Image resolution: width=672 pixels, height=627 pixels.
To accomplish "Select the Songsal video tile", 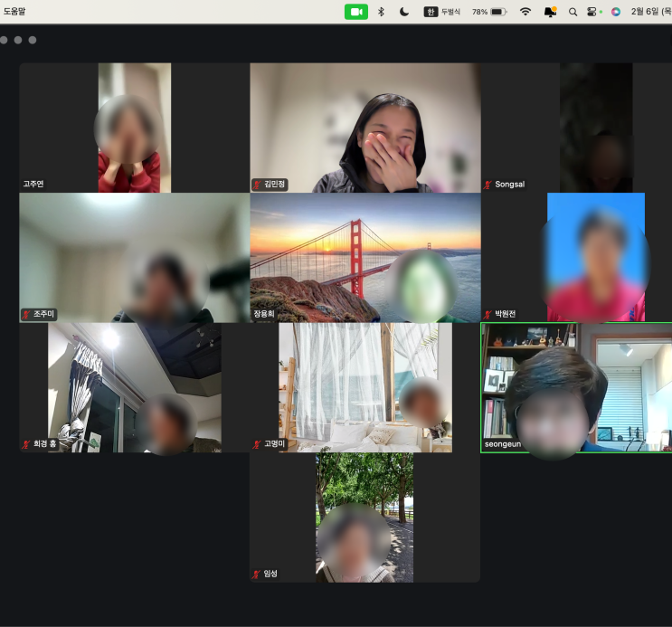I will point(576,128).
